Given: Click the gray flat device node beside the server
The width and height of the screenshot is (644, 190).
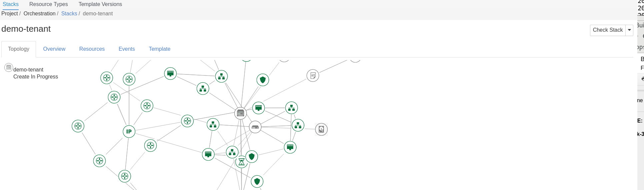Looking at the screenshot, I should tap(255, 127).
